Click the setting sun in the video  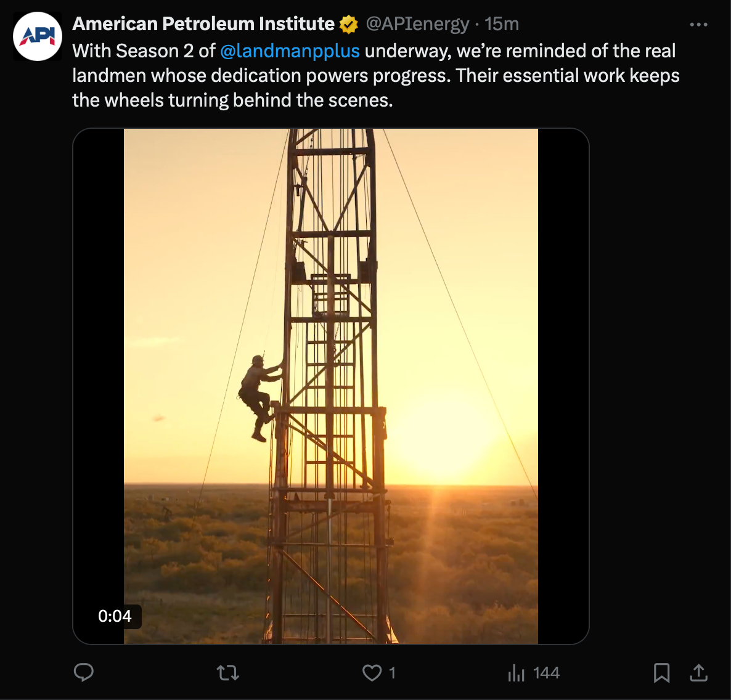[445, 449]
